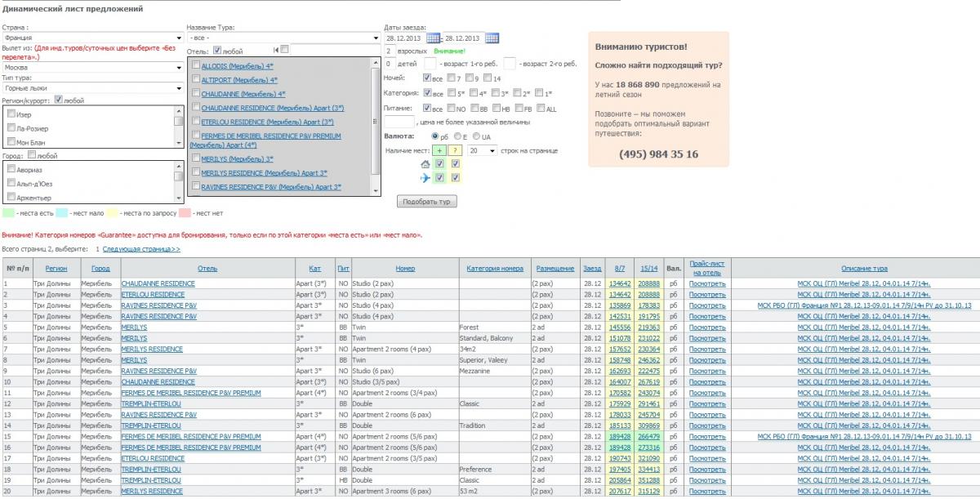This screenshot has height=499, width=980.
Task: Choose the UA currency radio button
Action: coord(476,136)
